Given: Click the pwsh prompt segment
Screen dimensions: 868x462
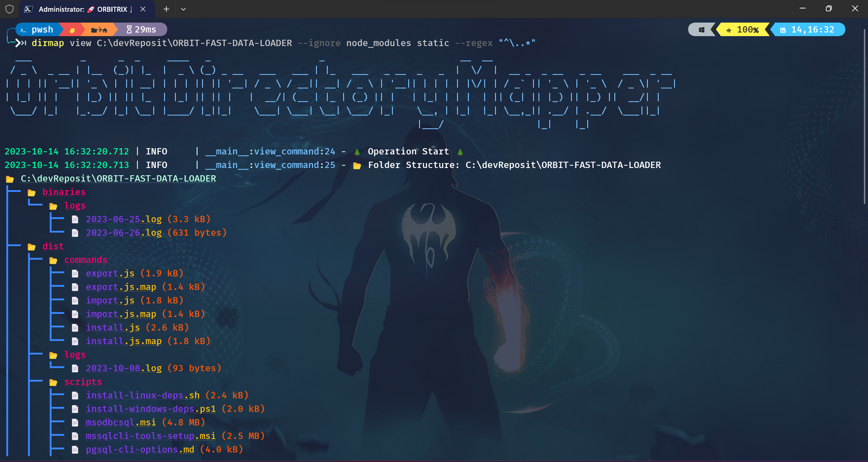Looking at the screenshot, I should (x=38, y=29).
